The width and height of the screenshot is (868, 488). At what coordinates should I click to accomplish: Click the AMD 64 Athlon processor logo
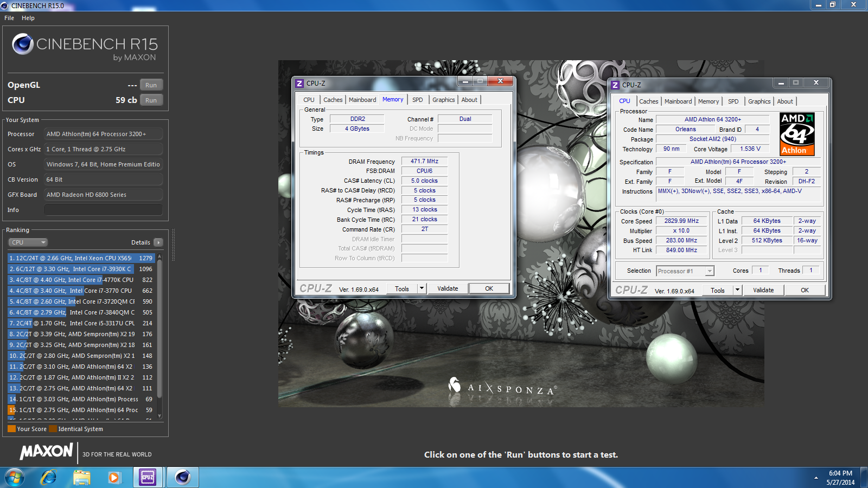[797, 134]
